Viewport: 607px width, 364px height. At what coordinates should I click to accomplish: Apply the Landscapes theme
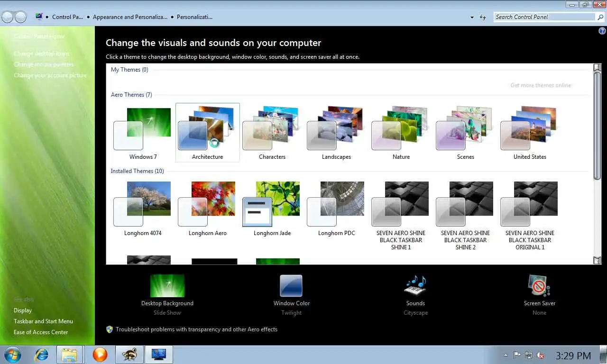click(336, 133)
